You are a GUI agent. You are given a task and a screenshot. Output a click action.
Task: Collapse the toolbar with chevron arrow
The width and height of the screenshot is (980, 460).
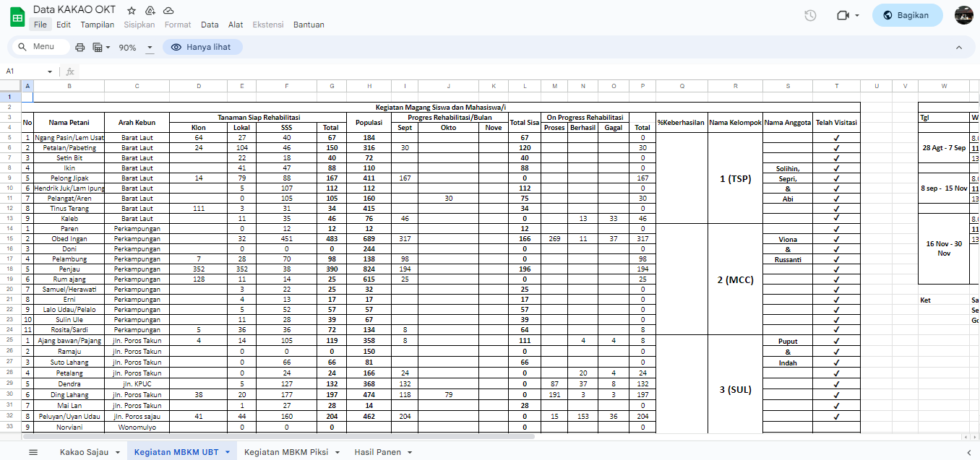pos(959,47)
